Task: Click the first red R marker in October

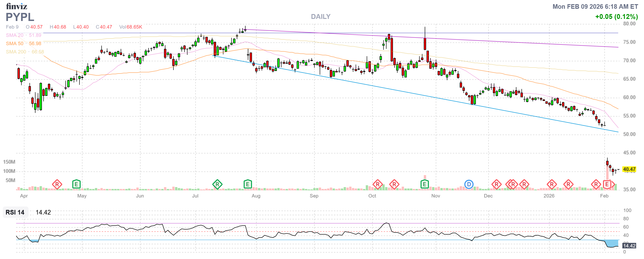Action: [378, 185]
